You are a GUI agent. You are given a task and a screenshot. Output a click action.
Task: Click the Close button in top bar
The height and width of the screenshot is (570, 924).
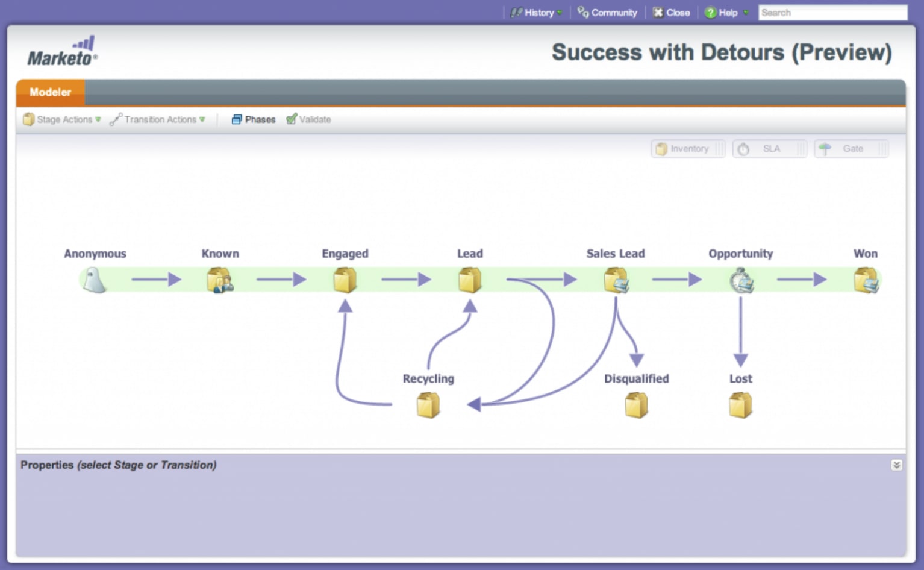click(672, 13)
